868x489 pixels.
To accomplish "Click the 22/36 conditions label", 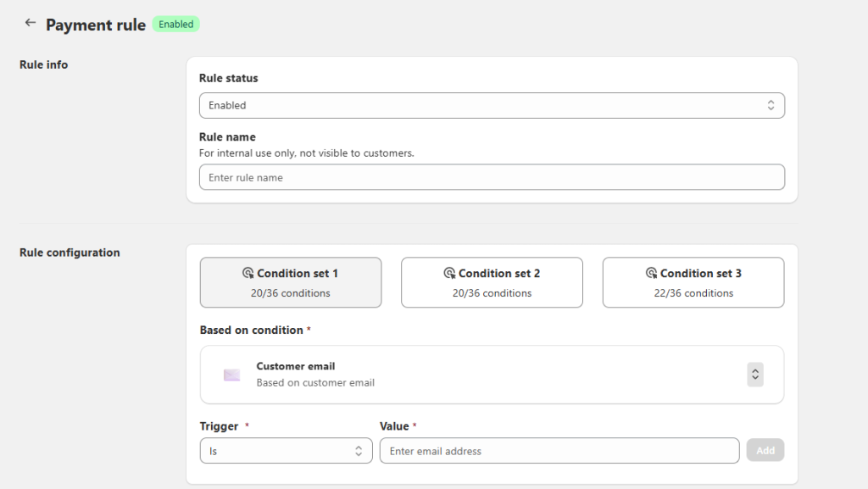I will click(x=693, y=293).
